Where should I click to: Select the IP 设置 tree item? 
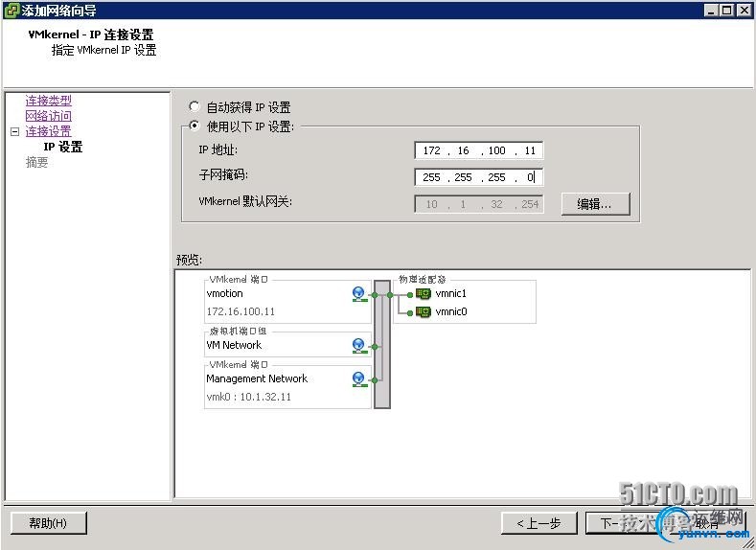62,147
